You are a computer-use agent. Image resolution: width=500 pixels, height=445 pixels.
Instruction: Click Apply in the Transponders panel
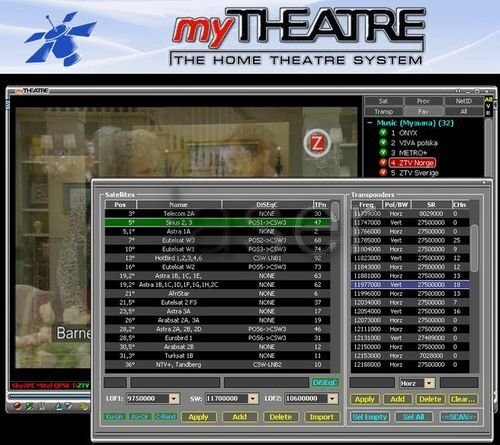pyautogui.click(x=365, y=399)
